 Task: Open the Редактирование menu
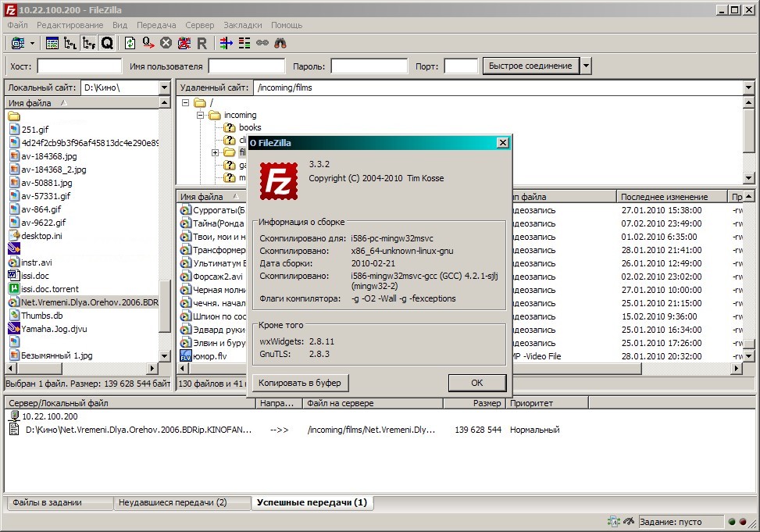[70, 25]
